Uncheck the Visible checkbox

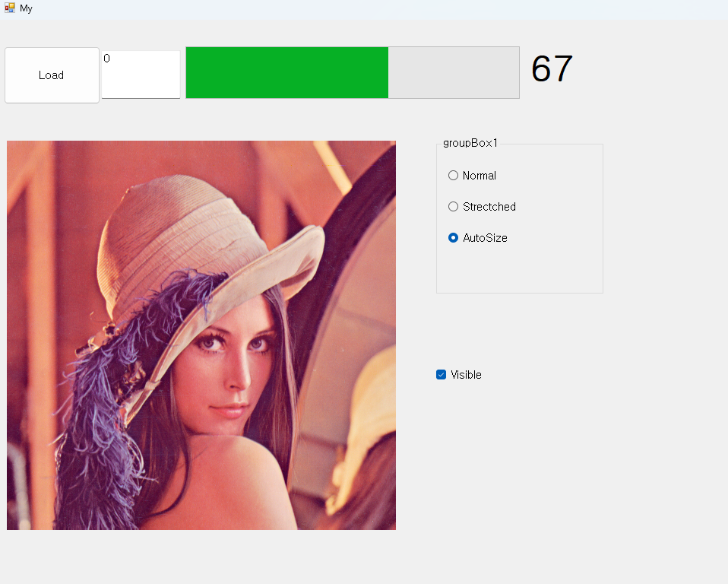point(459,375)
